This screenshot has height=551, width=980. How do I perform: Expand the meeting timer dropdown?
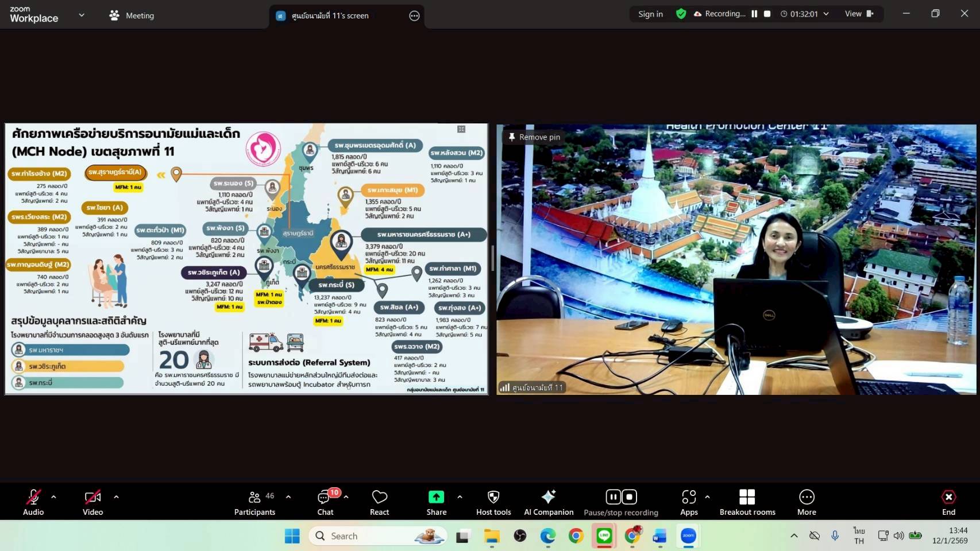click(826, 14)
